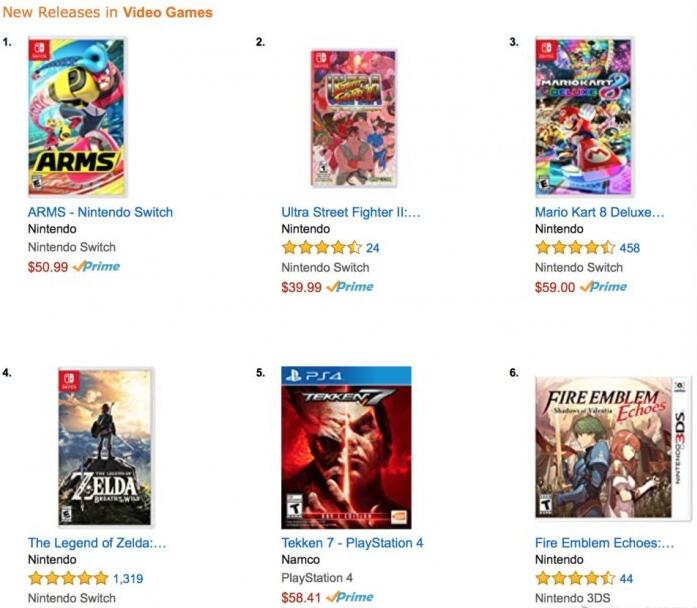697x608 pixels.
Task: Click the Prime badge beside $50.99
Action: pos(96,267)
